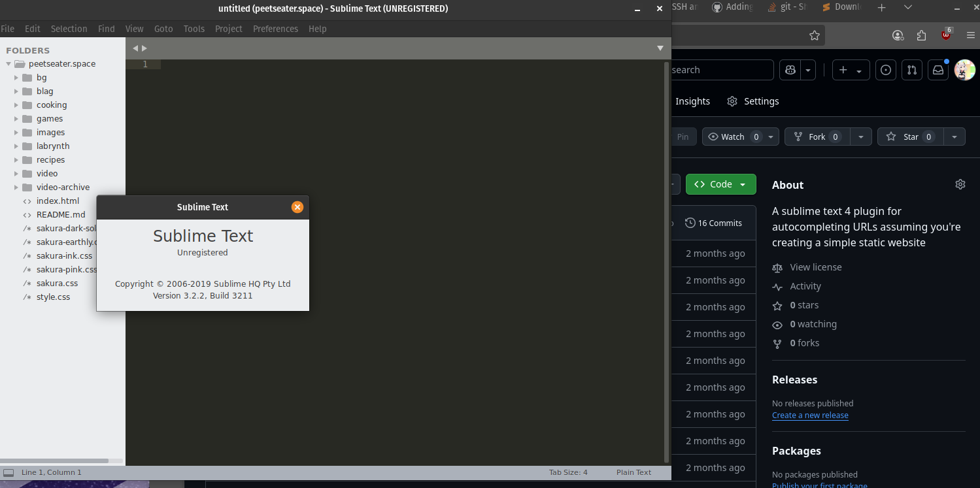Click the tab-scroll left arrow in Sublime
Screen dimensions: 980x488
coord(135,48)
